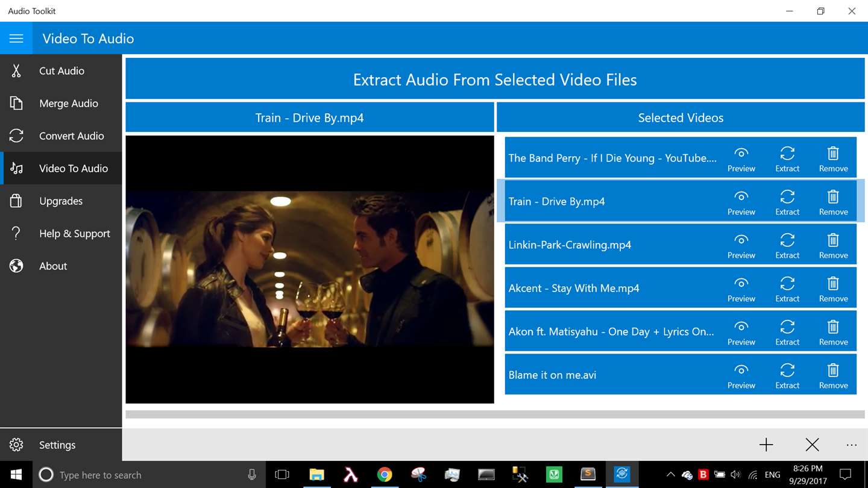Switch to Convert Audio
Screen dimensions: 868x488
[x=61, y=136]
